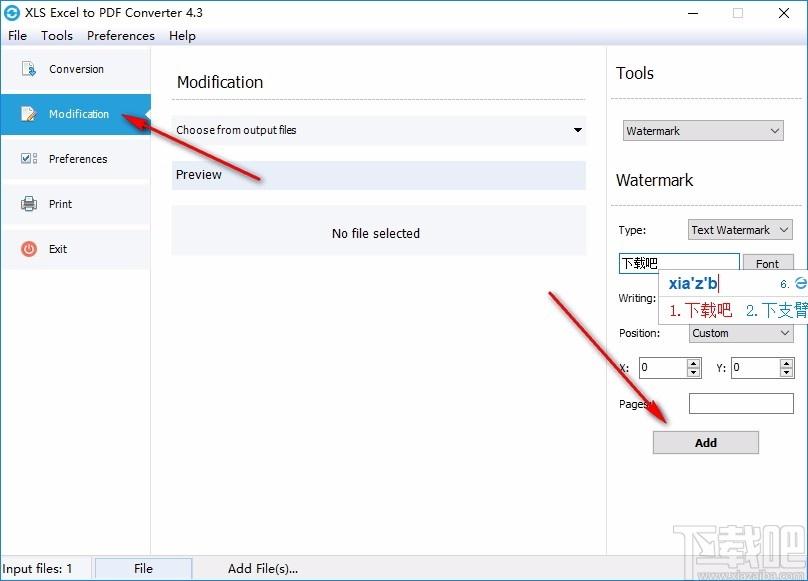The height and width of the screenshot is (581, 808).
Task: Expand the Choose from output files dropdown
Action: tap(379, 130)
